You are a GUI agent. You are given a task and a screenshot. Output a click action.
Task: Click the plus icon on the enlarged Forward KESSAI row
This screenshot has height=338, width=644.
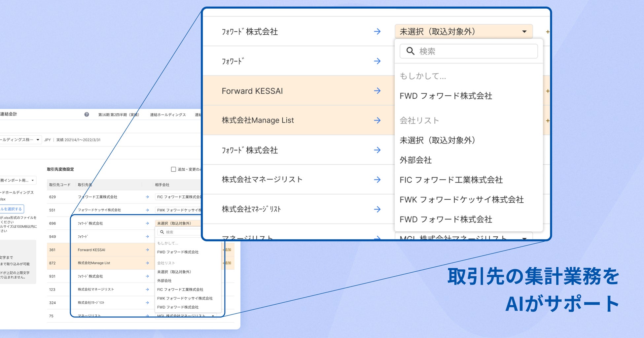click(548, 91)
